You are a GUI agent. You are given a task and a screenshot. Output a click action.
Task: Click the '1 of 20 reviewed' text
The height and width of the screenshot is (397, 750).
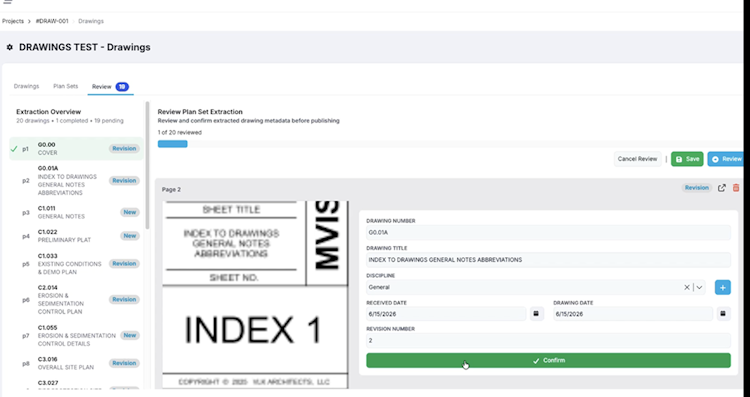[x=180, y=132]
